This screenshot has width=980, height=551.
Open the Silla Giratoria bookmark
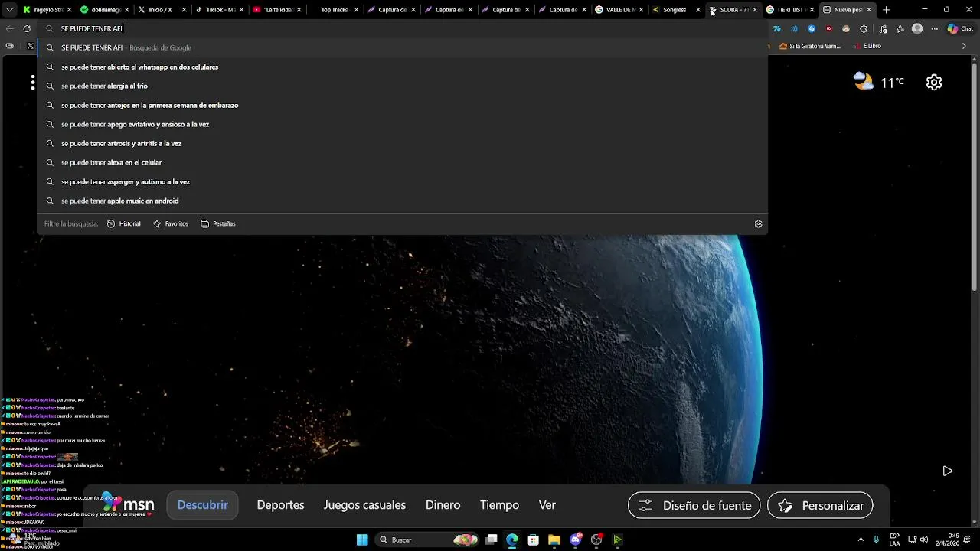(810, 46)
